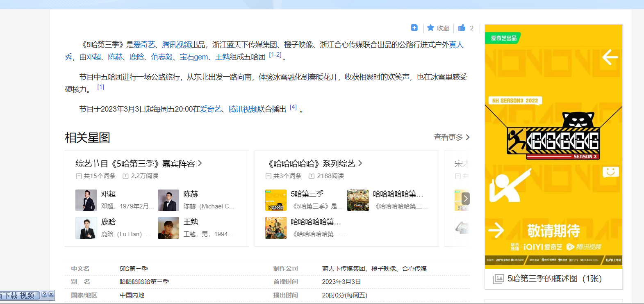The height and width of the screenshot is (304, 644).
Task: Click the 哈哈哈哈哈第一季 thumbnail
Action: (x=276, y=228)
